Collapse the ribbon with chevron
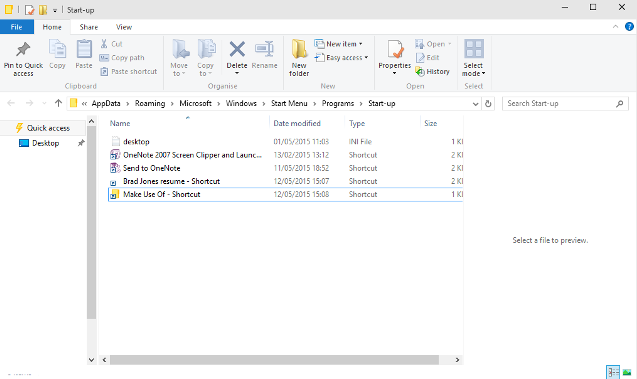 click(615, 27)
